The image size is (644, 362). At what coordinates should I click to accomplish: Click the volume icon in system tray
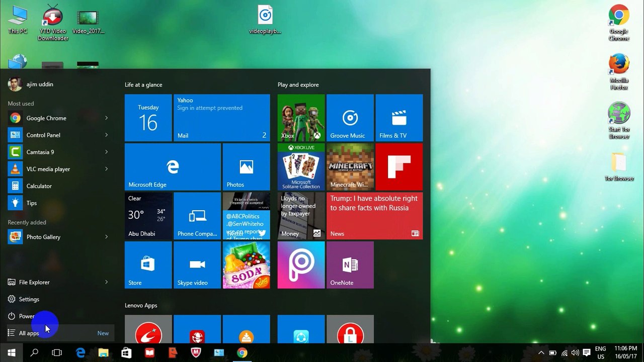tap(575, 353)
